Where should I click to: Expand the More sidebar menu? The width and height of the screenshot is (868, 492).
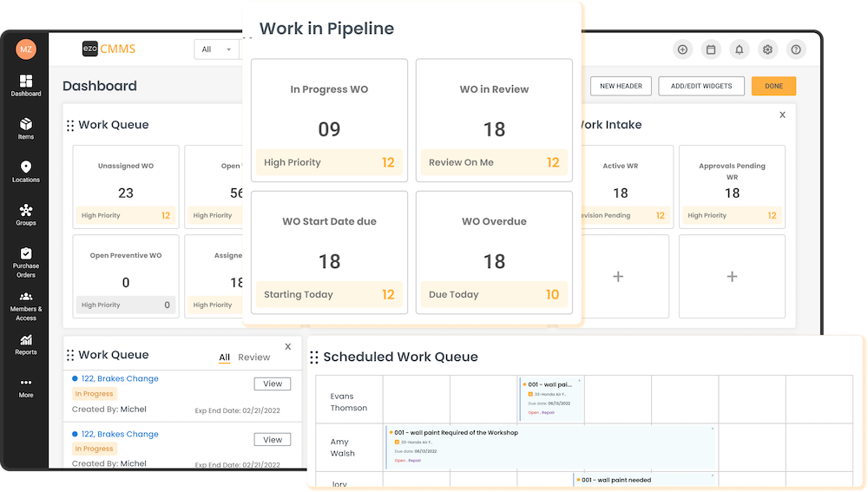[x=26, y=387]
